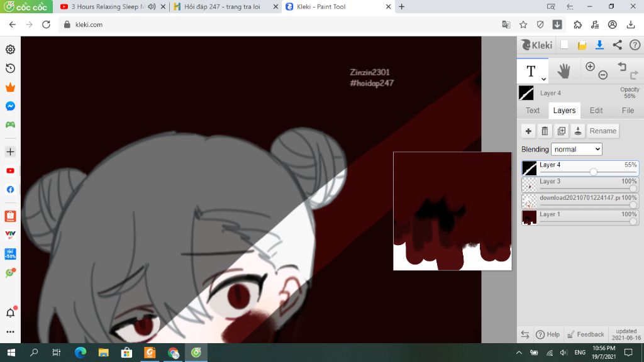The height and width of the screenshot is (362, 644).
Task: Zoom out with the minus magnifier
Action: [603, 75]
